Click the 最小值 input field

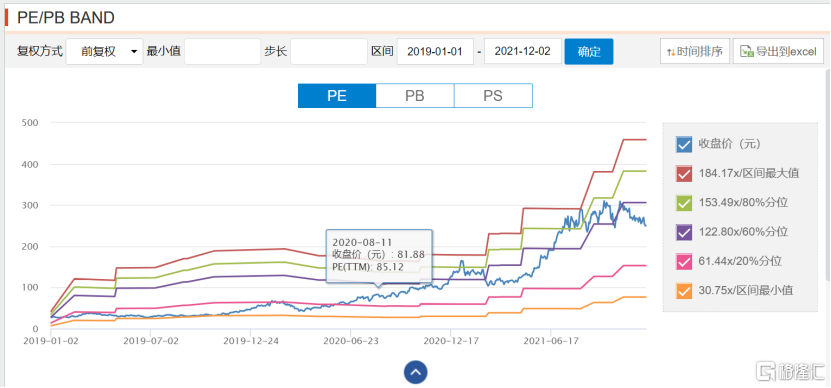[x=223, y=52]
